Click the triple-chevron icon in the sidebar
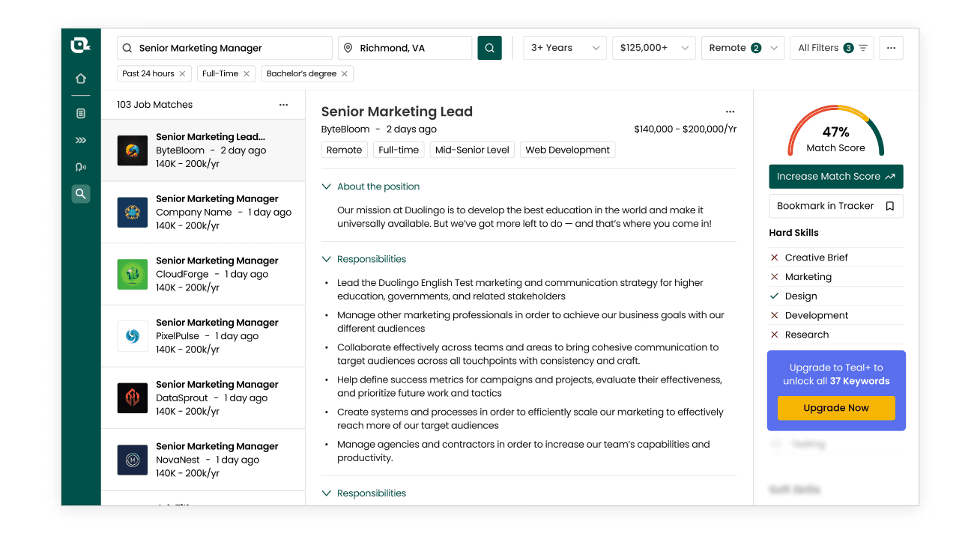Viewport: 980px width, 533px height. click(81, 140)
